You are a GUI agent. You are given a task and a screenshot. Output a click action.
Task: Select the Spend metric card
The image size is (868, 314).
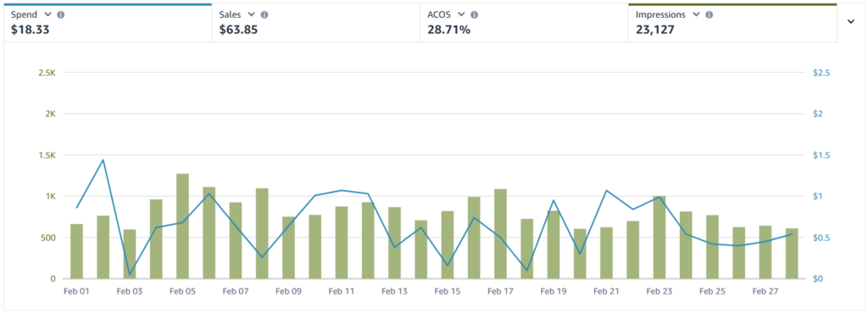click(x=108, y=23)
